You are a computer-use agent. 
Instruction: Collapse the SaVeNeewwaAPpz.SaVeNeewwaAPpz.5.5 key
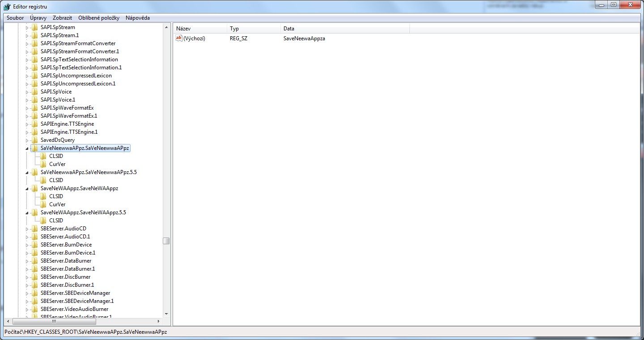coord(27,173)
